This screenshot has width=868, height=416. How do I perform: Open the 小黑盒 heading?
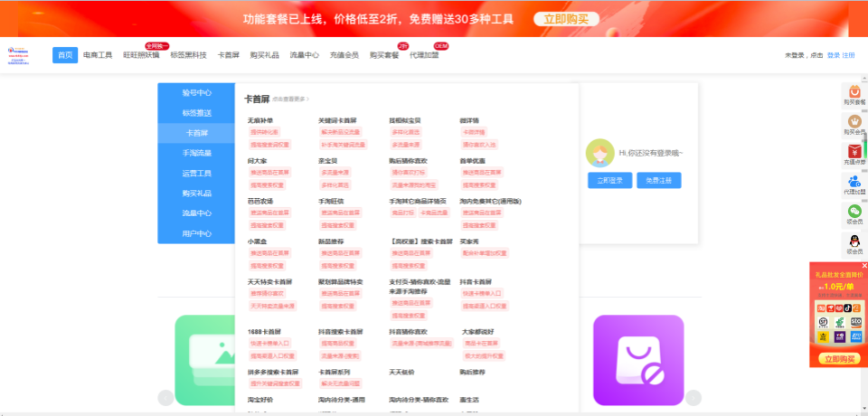point(258,241)
